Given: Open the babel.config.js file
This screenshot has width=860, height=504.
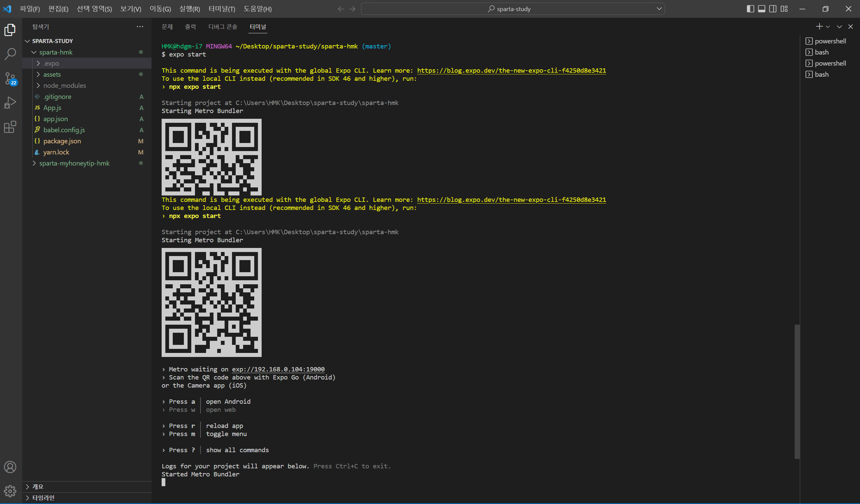Looking at the screenshot, I should (x=87, y=130).
